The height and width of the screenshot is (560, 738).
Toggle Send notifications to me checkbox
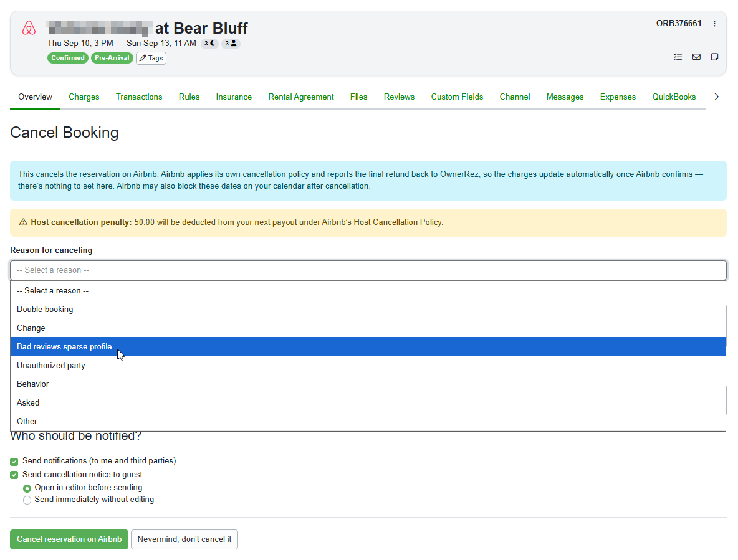click(x=14, y=462)
